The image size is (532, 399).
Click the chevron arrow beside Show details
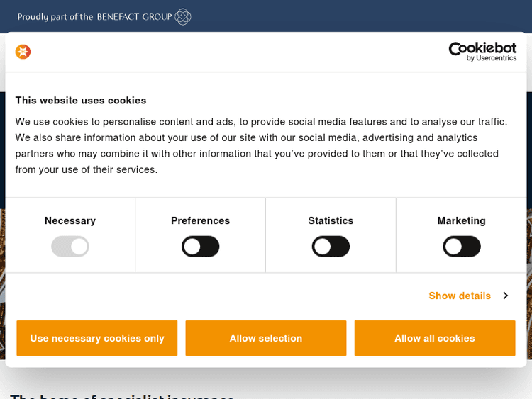[x=505, y=296]
